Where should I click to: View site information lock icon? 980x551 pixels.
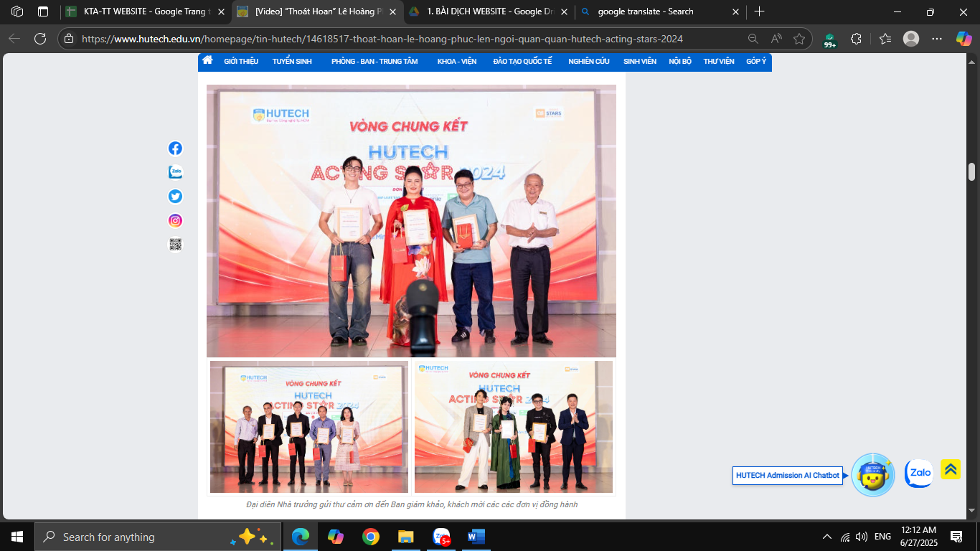click(x=68, y=39)
